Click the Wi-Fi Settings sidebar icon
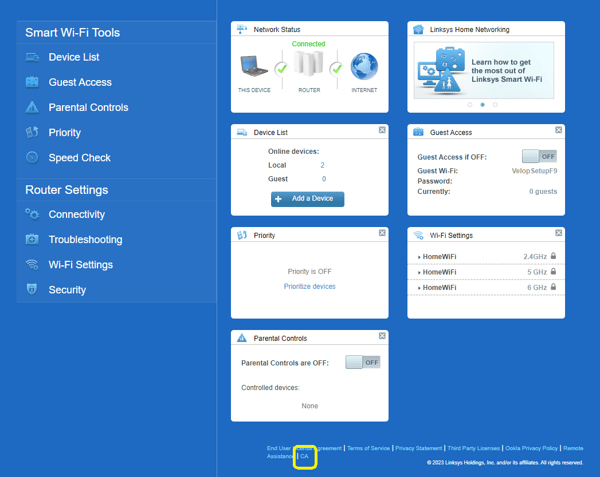 coord(32,265)
